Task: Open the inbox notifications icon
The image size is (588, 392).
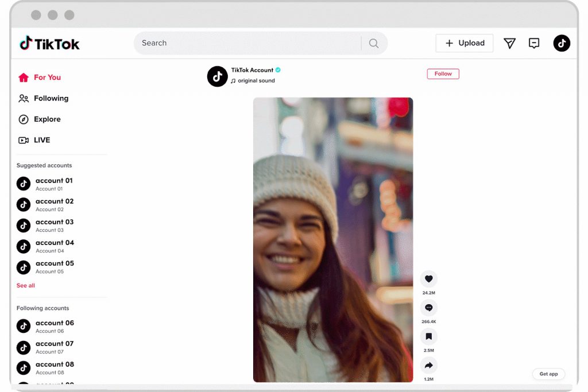Action: coord(534,44)
